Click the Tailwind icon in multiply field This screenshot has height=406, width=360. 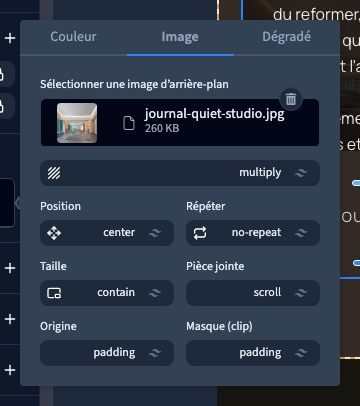pyautogui.click(x=301, y=173)
